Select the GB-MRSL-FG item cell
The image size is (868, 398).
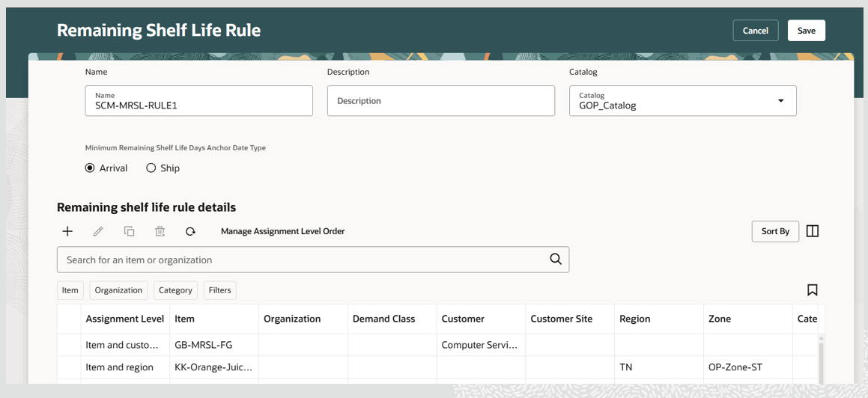pos(214,345)
